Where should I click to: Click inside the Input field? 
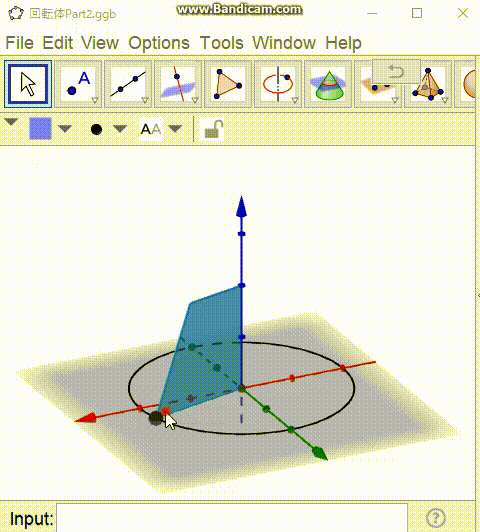(x=232, y=518)
